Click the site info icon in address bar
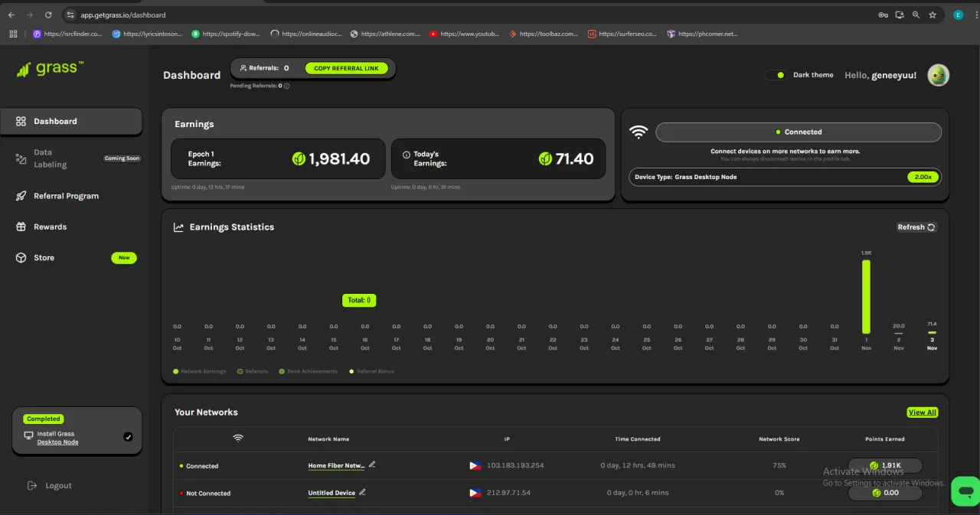This screenshot has height=515, width=980. (70, 15)
